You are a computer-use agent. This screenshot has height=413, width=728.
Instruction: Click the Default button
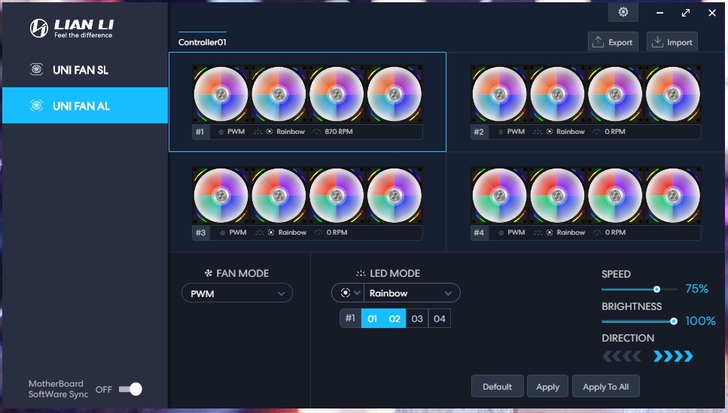pyautogui.click(x=497, y=386)
